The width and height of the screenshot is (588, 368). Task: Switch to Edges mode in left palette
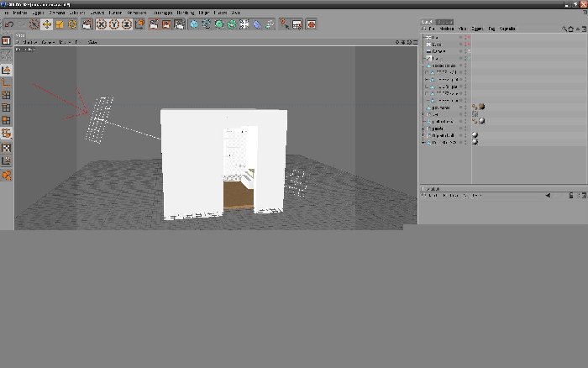(6, 108)
